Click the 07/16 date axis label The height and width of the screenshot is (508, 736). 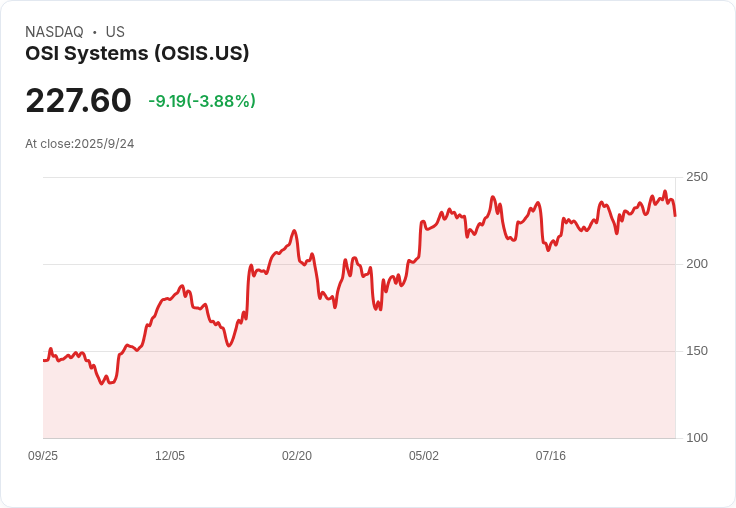point(551,455)
